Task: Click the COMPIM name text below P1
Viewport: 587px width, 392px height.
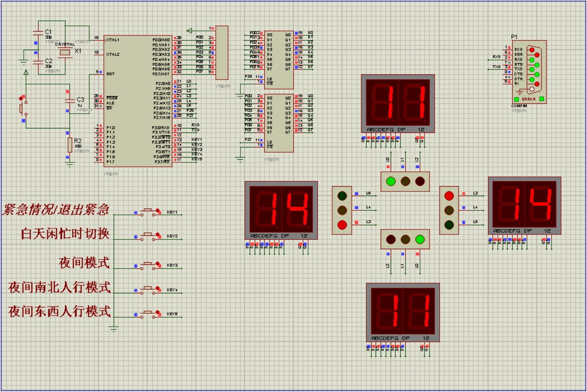Action: pyautogui.click(x=519, y=106)
